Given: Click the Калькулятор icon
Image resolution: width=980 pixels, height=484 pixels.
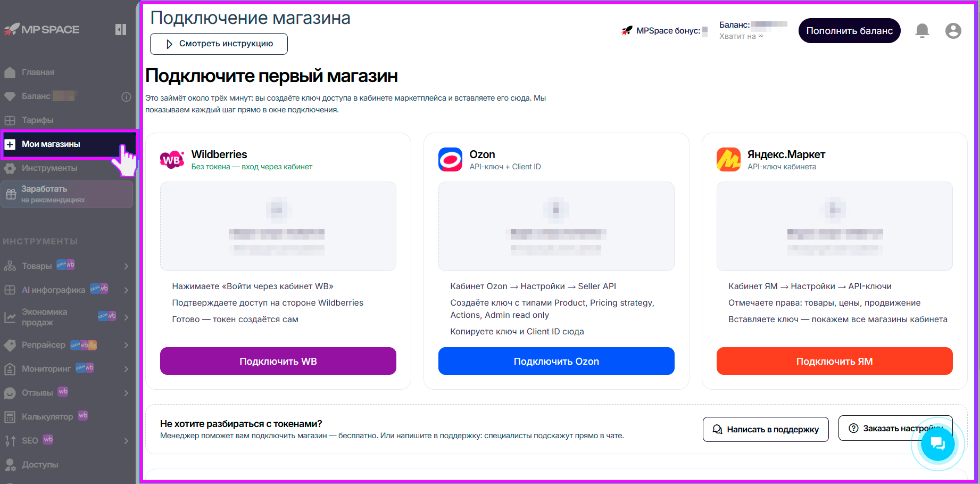Looking at the screenshot, I should 10,417.
